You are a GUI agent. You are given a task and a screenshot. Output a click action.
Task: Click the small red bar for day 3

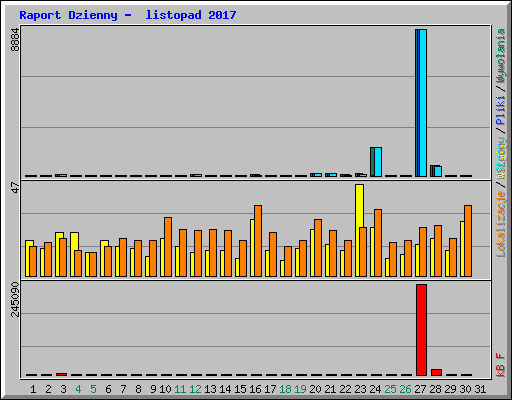(61, 374)
